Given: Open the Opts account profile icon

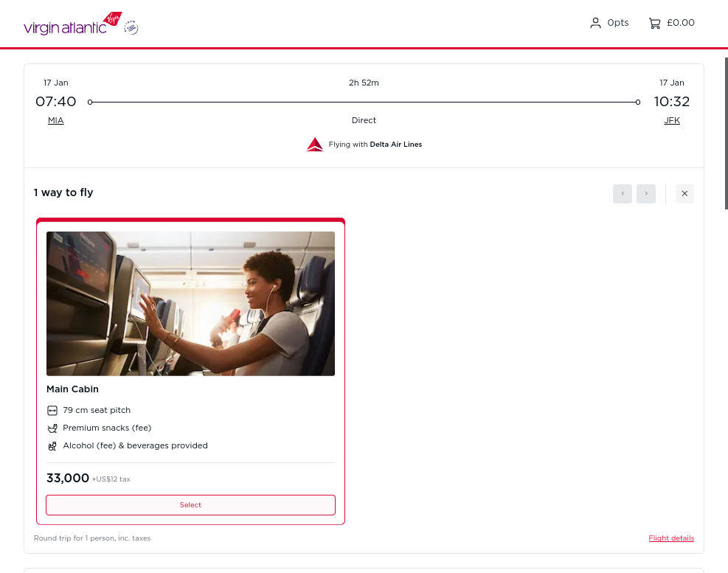Looking at the screenshot, I should point(595,23).
